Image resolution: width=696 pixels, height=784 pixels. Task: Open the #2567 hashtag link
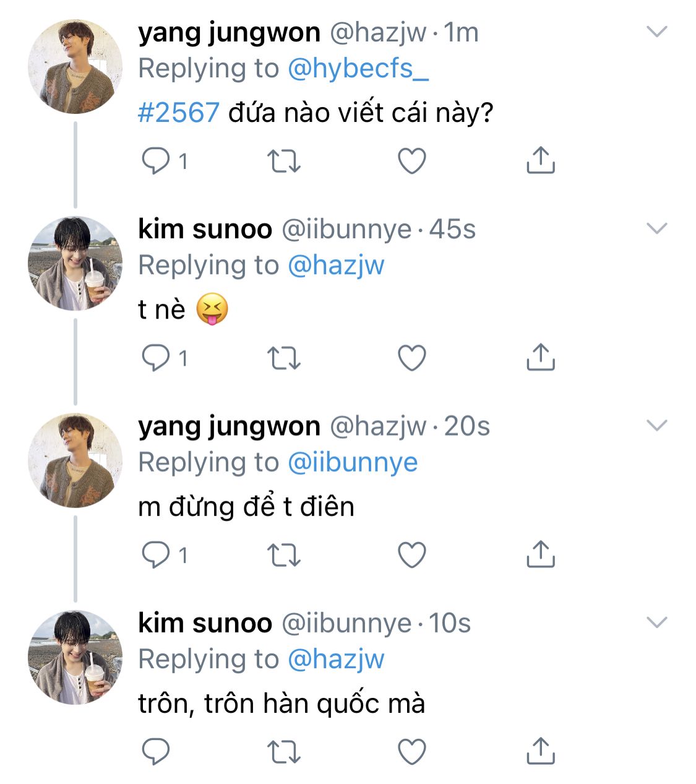178,113
